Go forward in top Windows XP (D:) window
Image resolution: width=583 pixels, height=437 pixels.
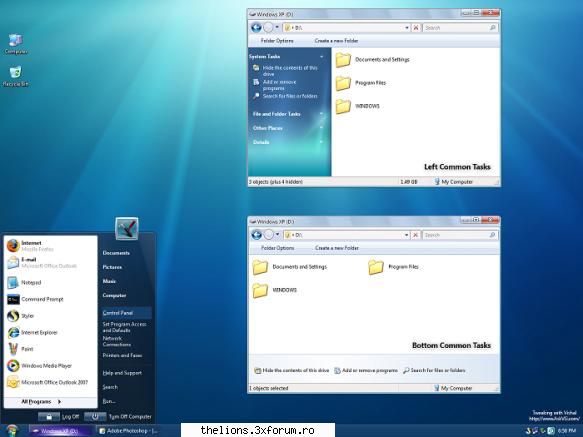coord(268,28)
